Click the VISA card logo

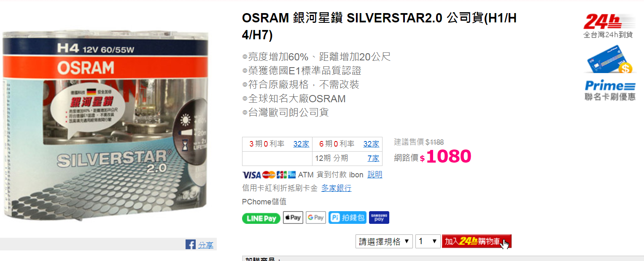[251, 175]
